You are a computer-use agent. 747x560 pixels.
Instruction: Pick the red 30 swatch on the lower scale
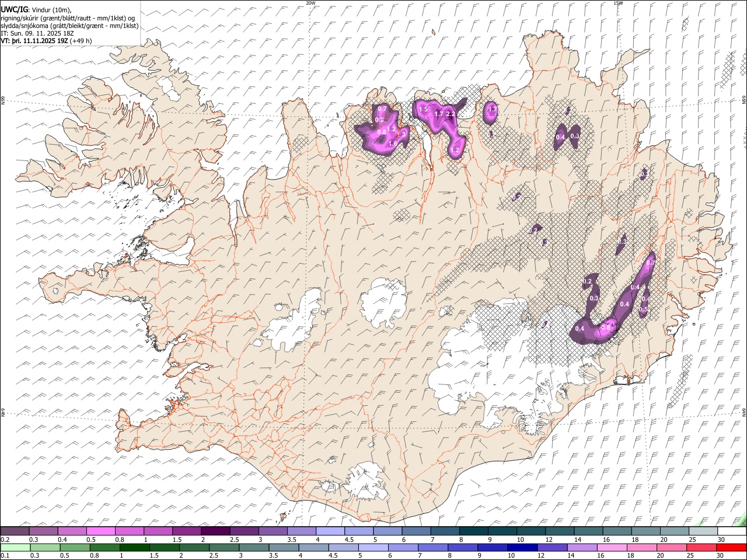pos(731,547)
